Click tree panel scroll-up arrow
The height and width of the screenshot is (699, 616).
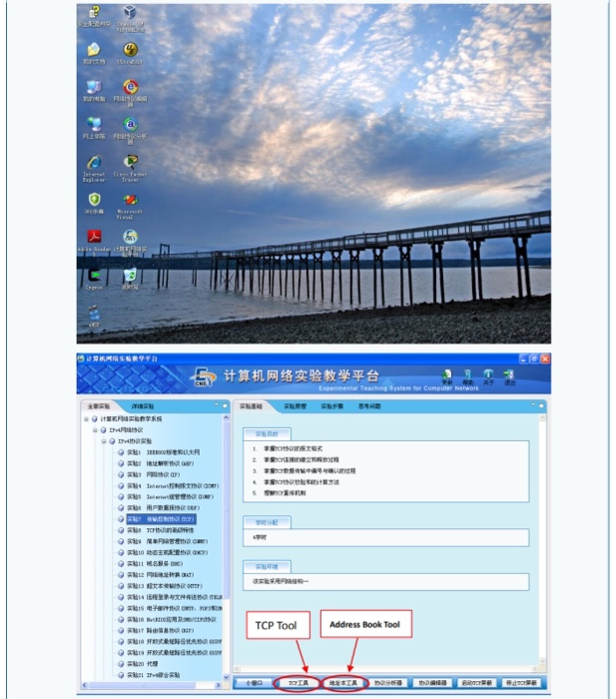point(226,418)
